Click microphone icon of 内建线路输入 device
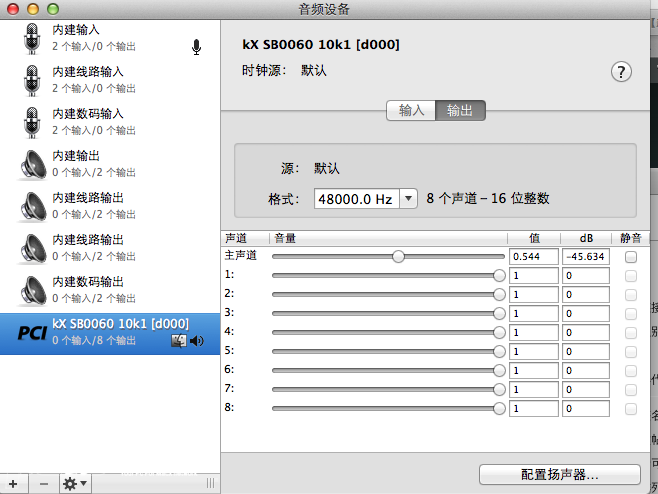The image size is (658, 494). [x=32, y=81]
